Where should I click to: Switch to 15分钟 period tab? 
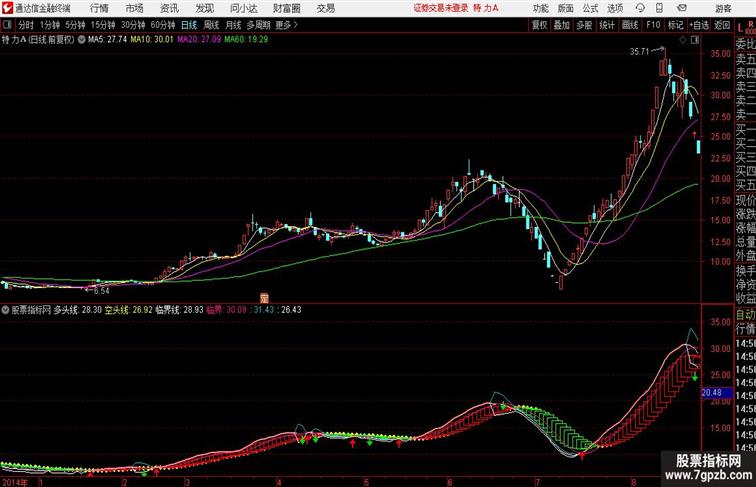(103, 25)
